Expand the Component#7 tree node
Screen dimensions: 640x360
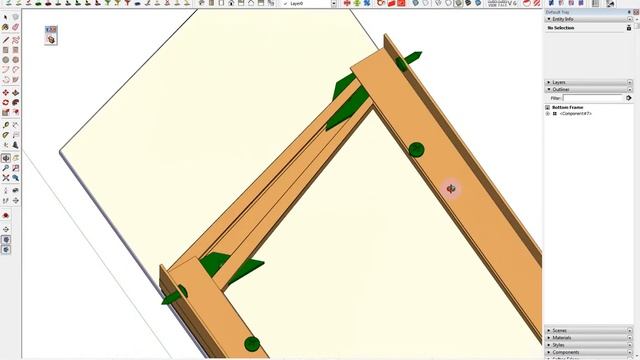click(548, 114)
